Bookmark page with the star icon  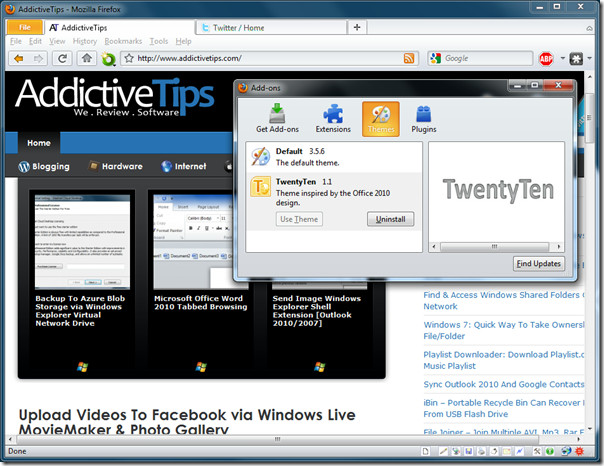[x=129, y=58]
